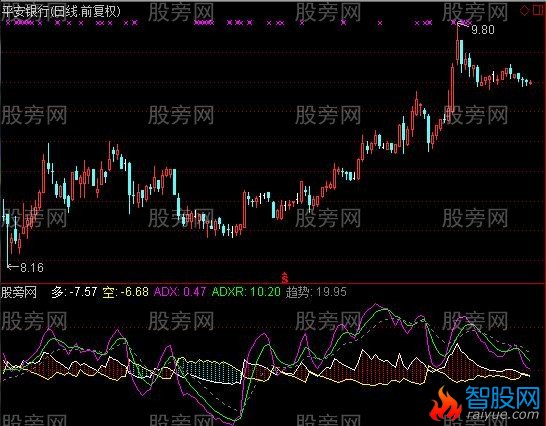This screenshot has height=426, width=546.
Task: Click the 9.80 high price label
Action: point(483,30)
